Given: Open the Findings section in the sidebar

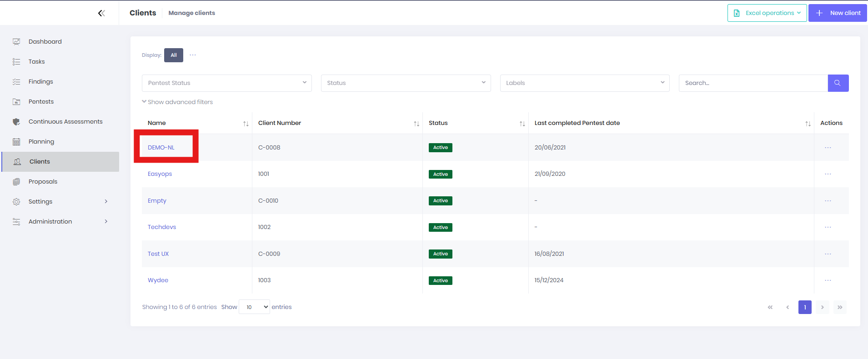Looking at the screenshot, I should click(41, 82).
